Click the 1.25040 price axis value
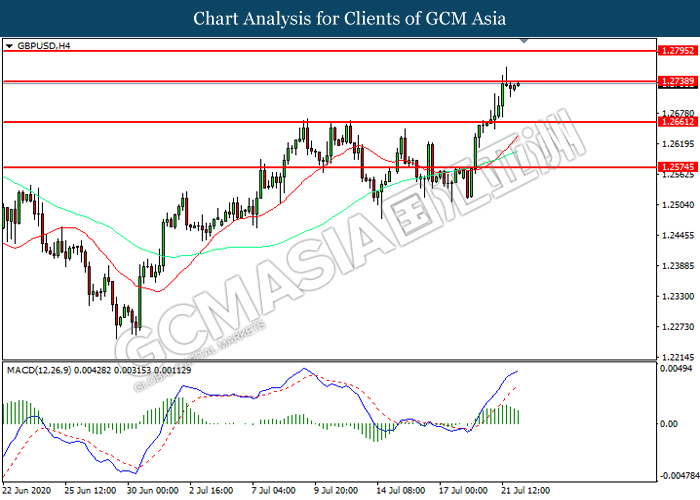This screenshot has height=500, width=700. click(x=676, y=205)
